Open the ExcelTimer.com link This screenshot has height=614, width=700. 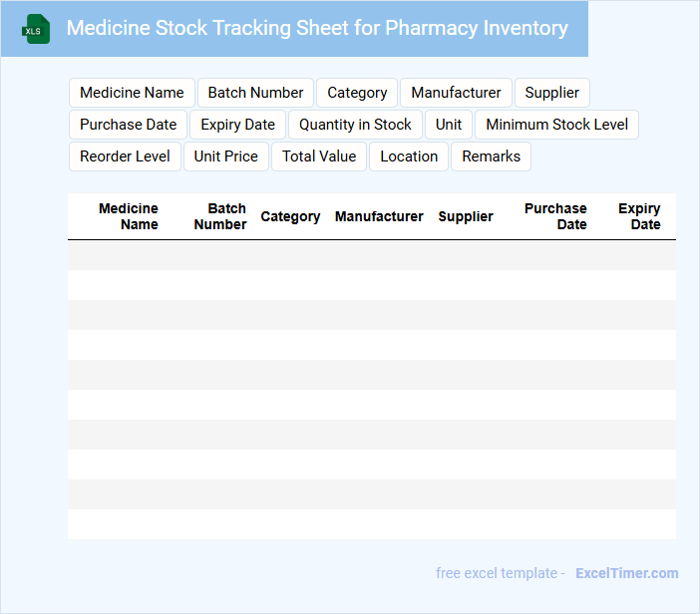(x=626, y=573)
